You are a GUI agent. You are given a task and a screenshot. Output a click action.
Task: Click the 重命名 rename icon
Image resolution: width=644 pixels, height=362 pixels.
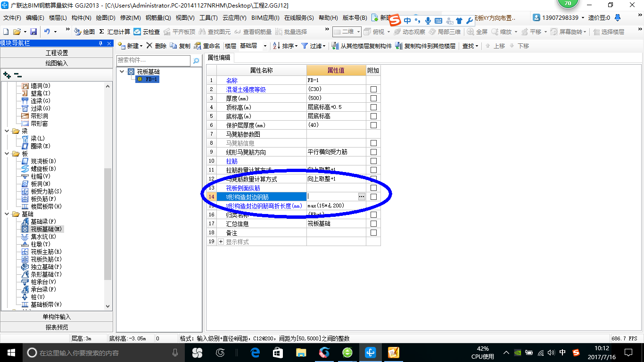198,46
